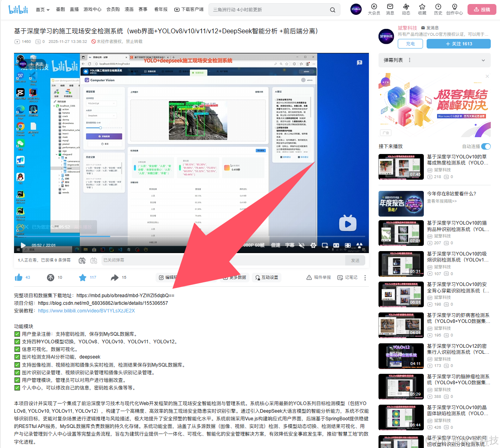Click the danmaku input field 已关闭弹幕
Viewport: 500px width, 448px height.
click(x=223, y=260)
